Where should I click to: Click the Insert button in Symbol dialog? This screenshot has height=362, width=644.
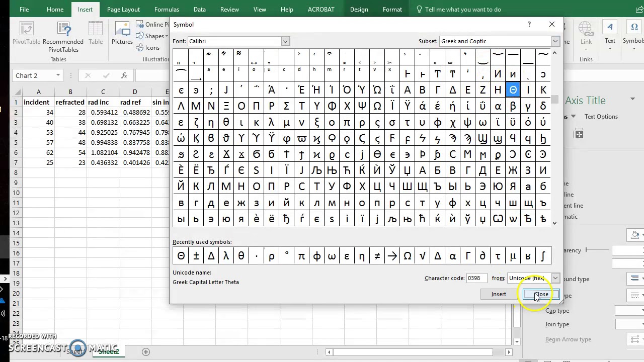point(499,294)
